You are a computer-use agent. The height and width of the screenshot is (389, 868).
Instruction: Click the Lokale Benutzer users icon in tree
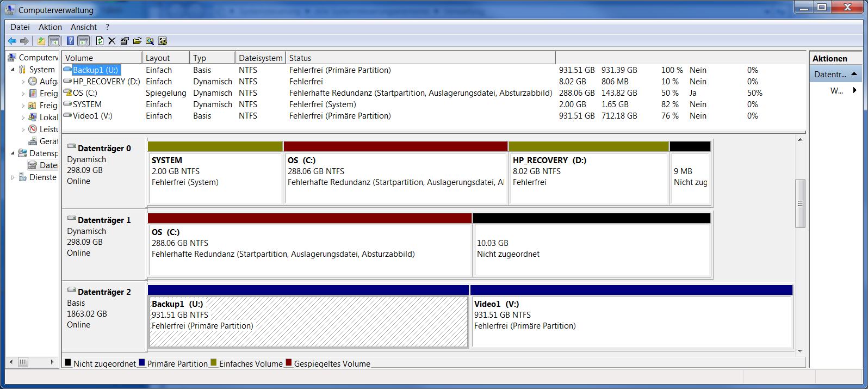coord(33,117)
